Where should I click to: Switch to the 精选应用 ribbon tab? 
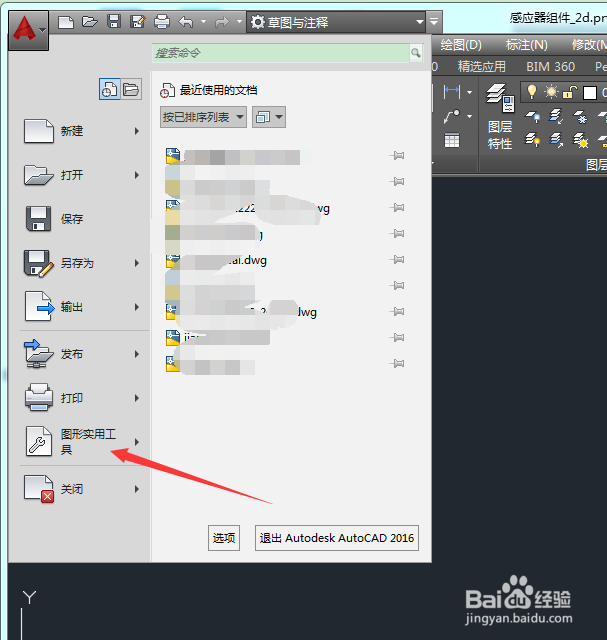[482, 67]
